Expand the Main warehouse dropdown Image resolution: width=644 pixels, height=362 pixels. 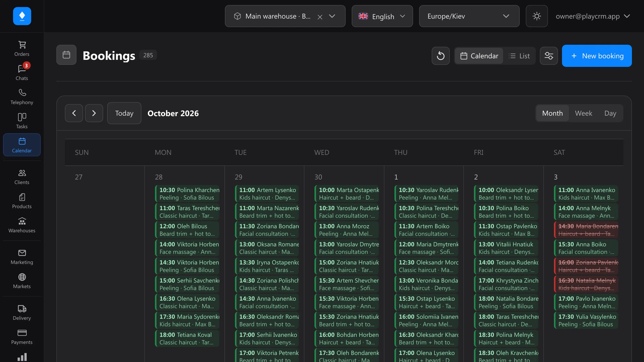(x=332, y=16)
